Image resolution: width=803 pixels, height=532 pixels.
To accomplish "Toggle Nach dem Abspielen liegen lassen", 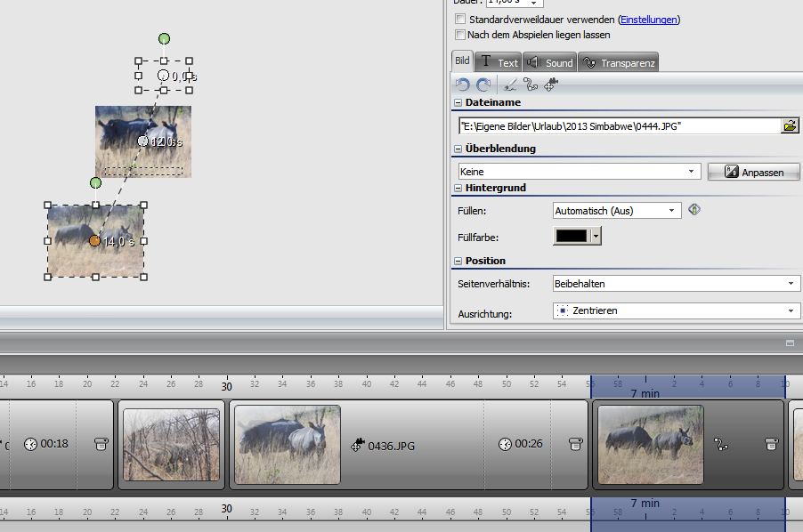I will pos(460,35).
